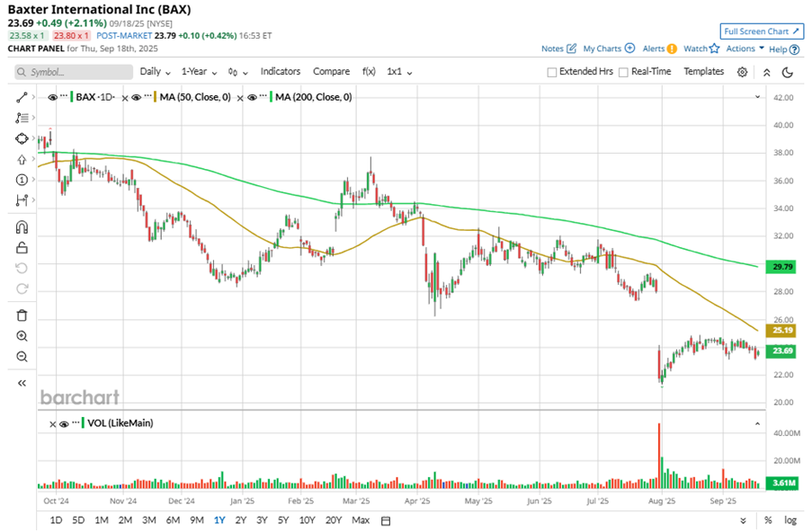Hide the MA 200 line
This screenshot has width=812, height=532.
point(252,97)
